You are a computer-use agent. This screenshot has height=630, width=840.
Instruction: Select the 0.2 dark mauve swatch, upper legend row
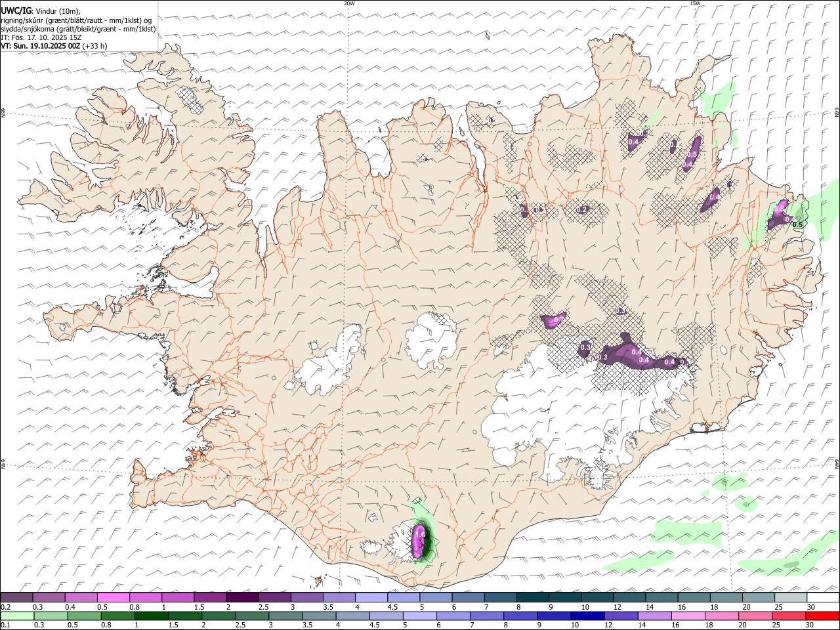tap(16, 597)
